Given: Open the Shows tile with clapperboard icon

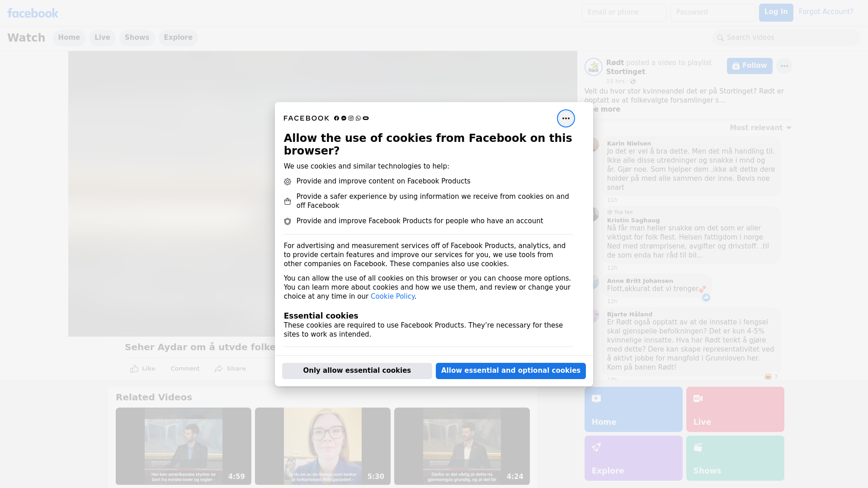Looking at the screenshot, I should coord(735,458).
